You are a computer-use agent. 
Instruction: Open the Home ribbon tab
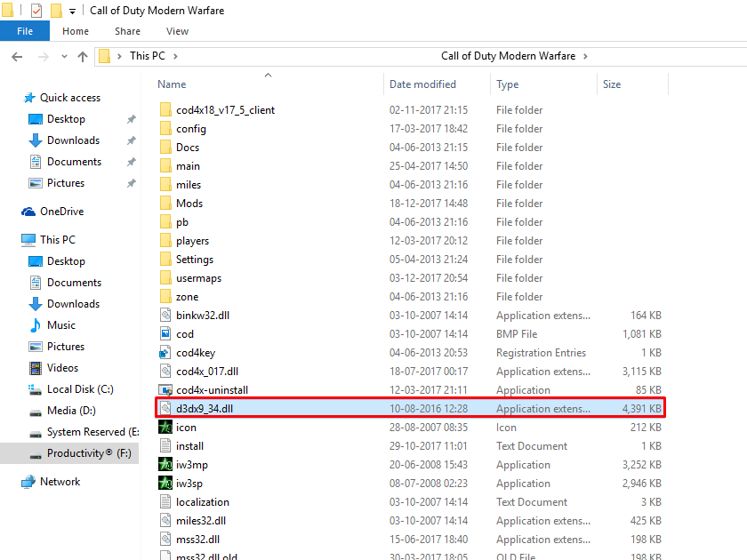[x=76, y=31]
